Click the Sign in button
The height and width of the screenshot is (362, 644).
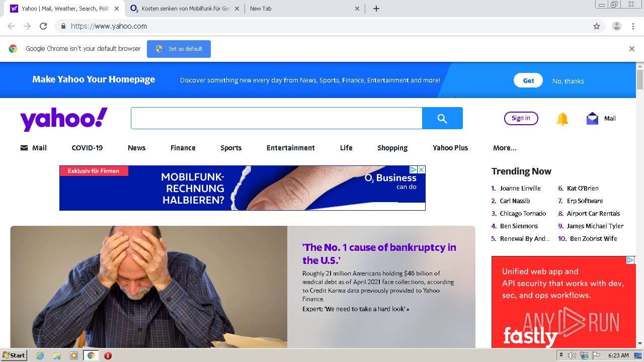(x=521, y=118)
